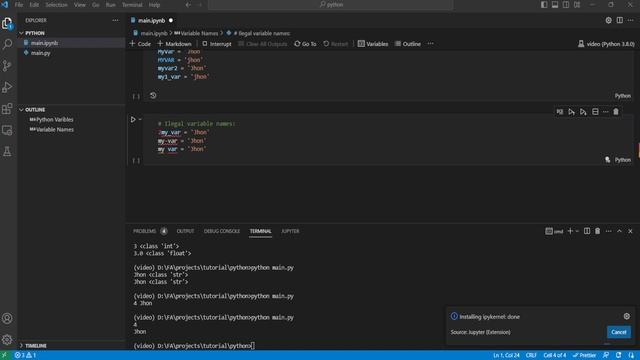
Task: Open Customize Layout icon in title bar
Action: 577,5
